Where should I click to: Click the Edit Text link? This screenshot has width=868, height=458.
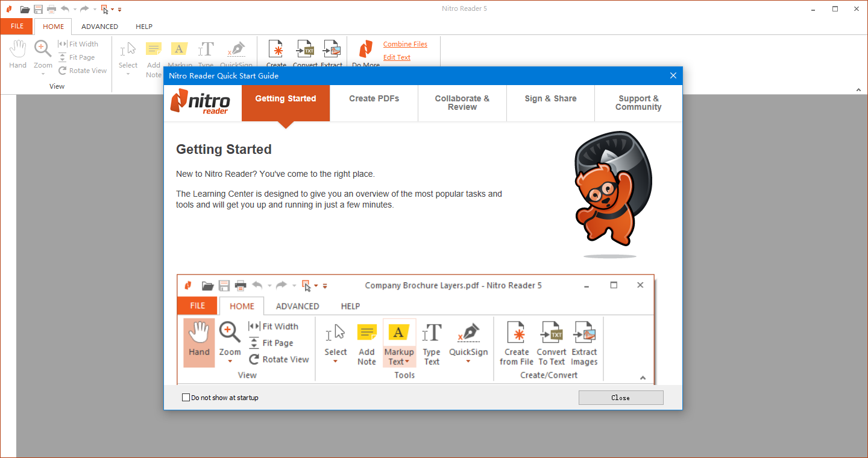[x=397, y=57]
